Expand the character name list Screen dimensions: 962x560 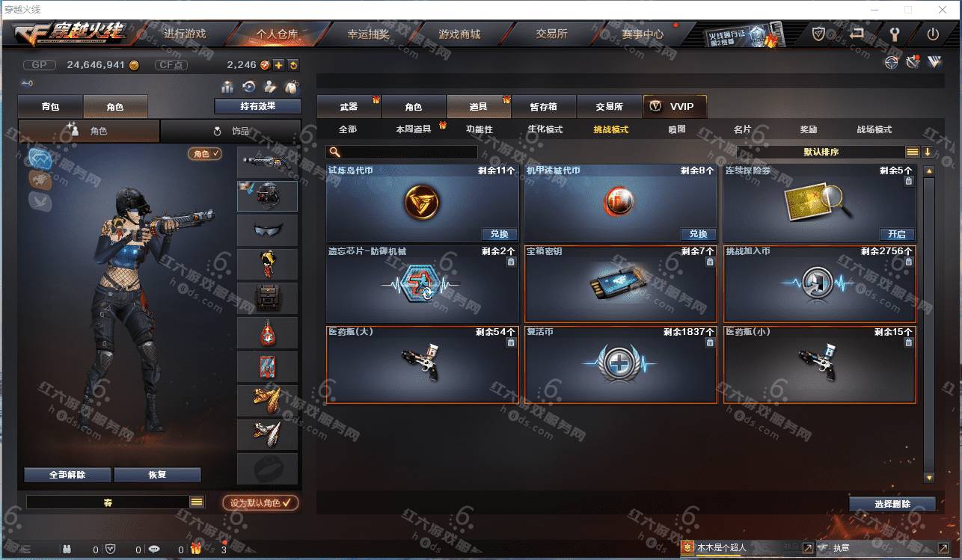coord(197,502)
